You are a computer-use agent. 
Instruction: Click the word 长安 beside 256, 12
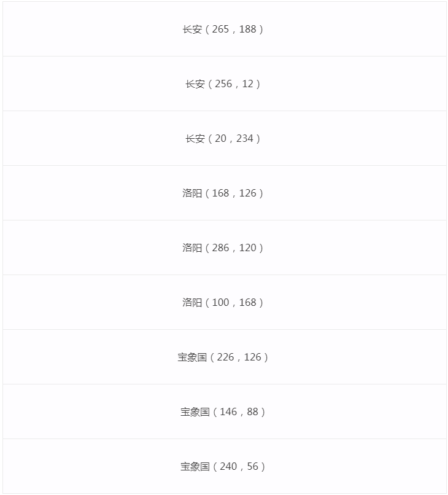click(195, 84)
